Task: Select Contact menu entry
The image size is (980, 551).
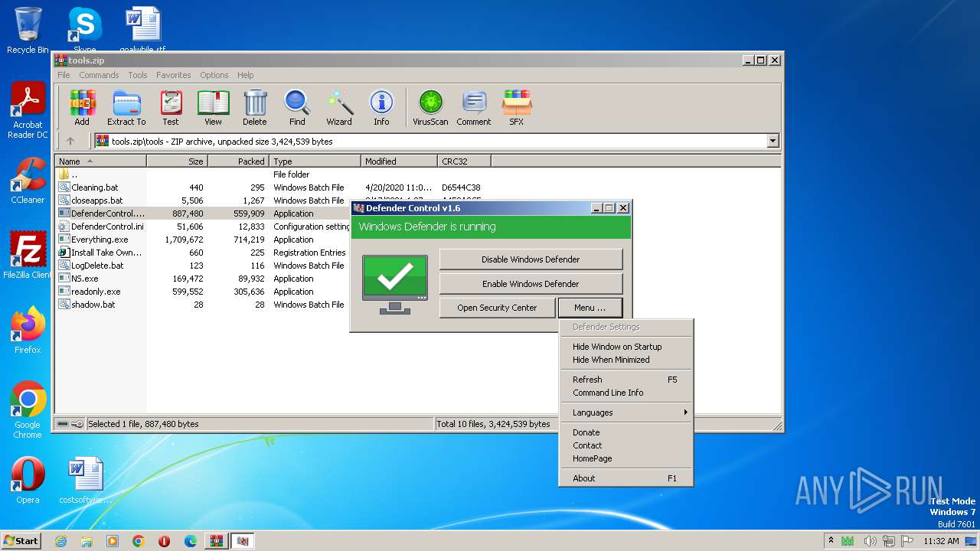Action: click(626, 445)
